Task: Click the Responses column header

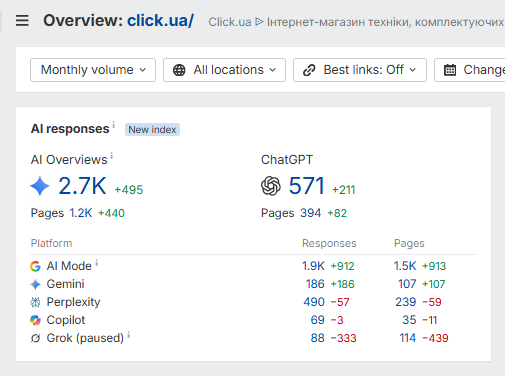Action: (x=329, y=243)
